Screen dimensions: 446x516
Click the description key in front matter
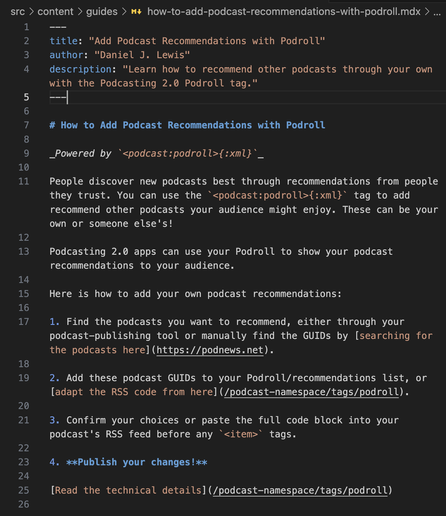pyautogui.click(x=80, y=69)
